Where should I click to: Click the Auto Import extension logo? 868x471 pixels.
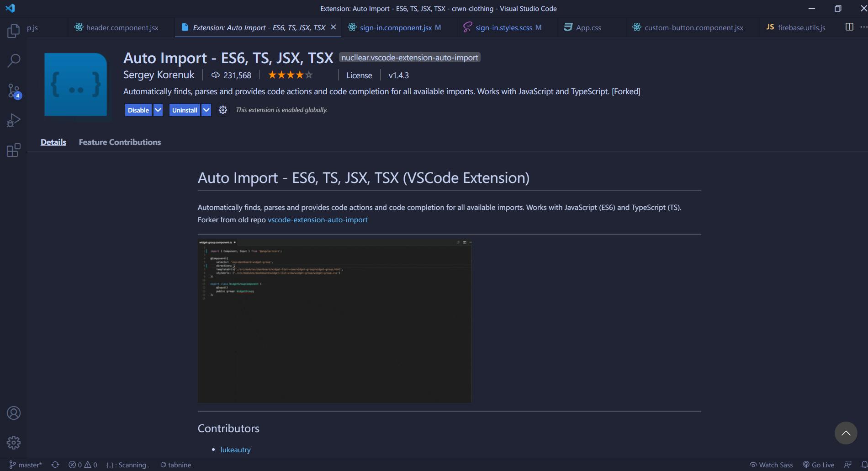[75, 85]
